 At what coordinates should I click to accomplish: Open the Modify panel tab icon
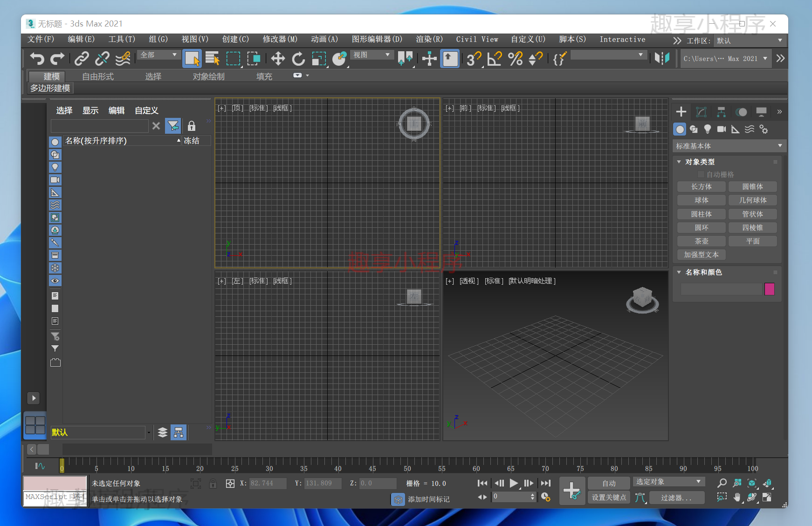click(701, 112)
